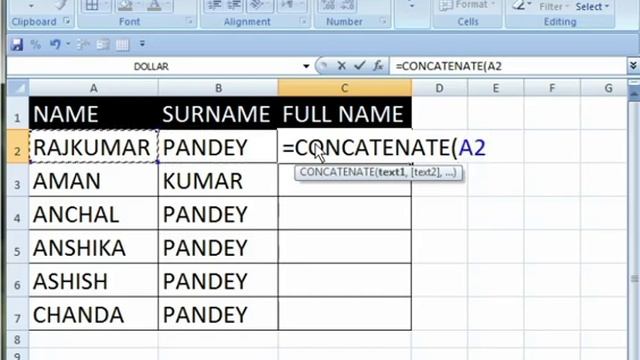The image size is (640, 360).
Task: Open the Alignment dialog launcher
Action: (x=303, y=21)
